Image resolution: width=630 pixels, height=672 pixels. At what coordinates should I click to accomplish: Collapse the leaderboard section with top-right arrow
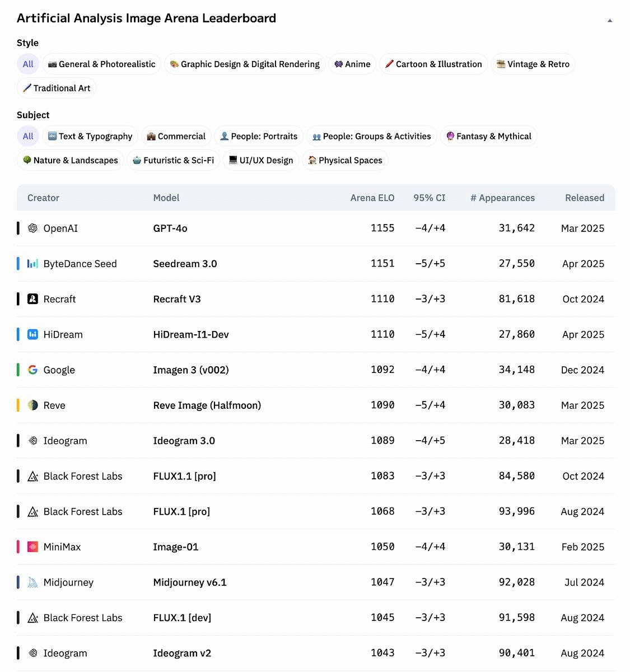click(610, 21)
